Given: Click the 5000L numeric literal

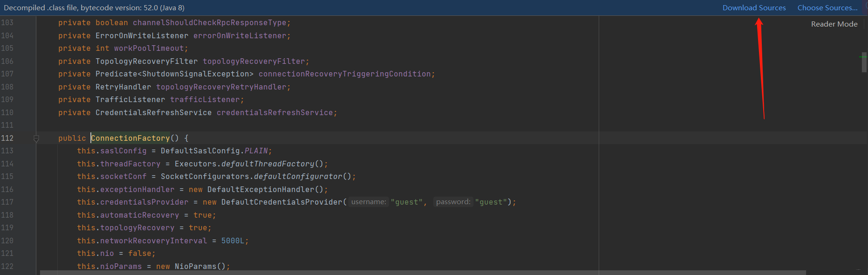Looking at the screenshot, I should [x=233, y=241].
